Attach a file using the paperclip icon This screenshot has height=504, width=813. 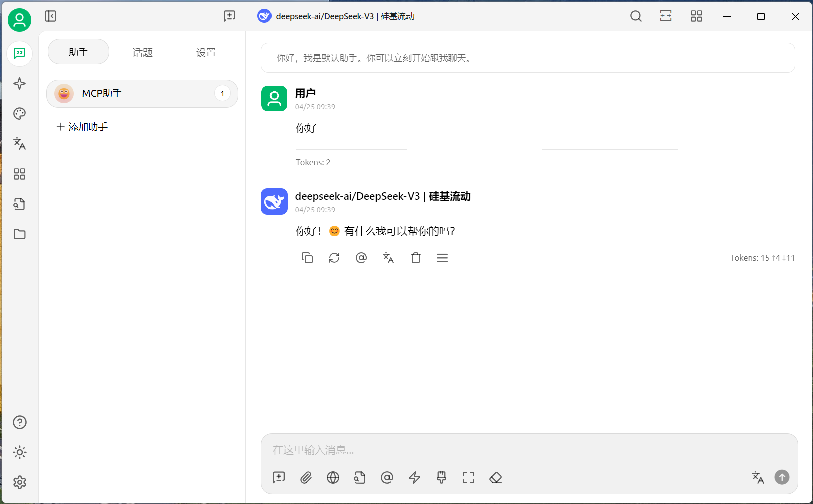(x=306, y=477)
